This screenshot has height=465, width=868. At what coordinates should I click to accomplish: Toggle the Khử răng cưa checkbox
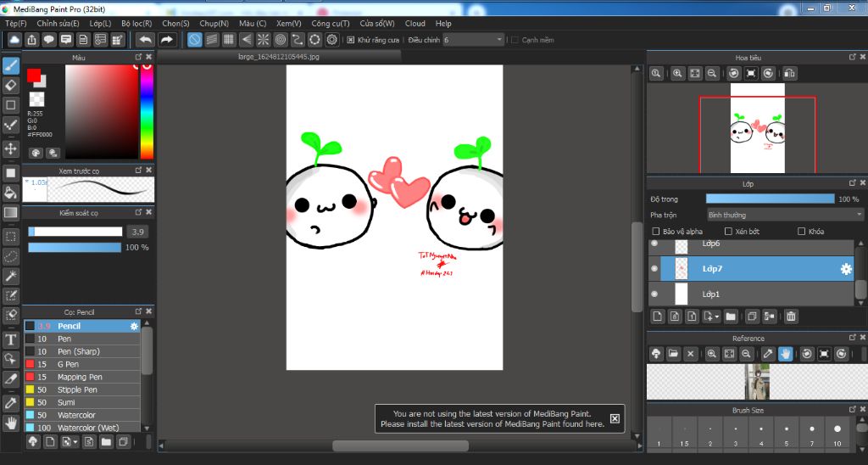click(350, 40)
